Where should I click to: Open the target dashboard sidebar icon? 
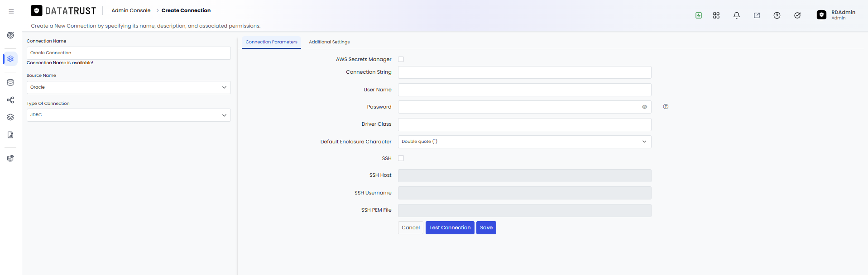(x=10, y=35)
